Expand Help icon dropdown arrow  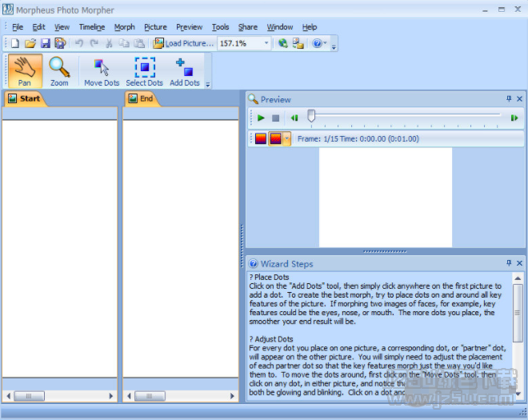pyautogui.click(x=325, y=43)
